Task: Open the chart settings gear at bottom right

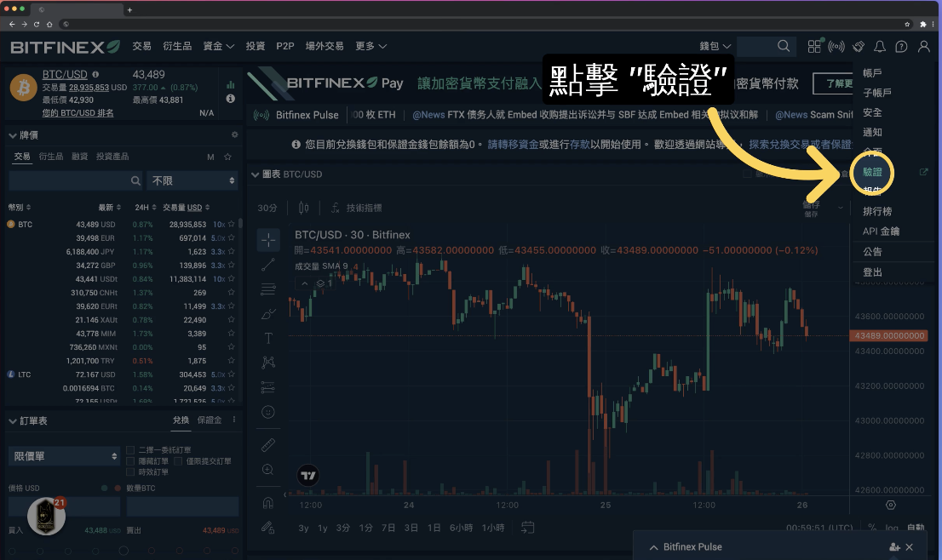Action: [891, 506]
